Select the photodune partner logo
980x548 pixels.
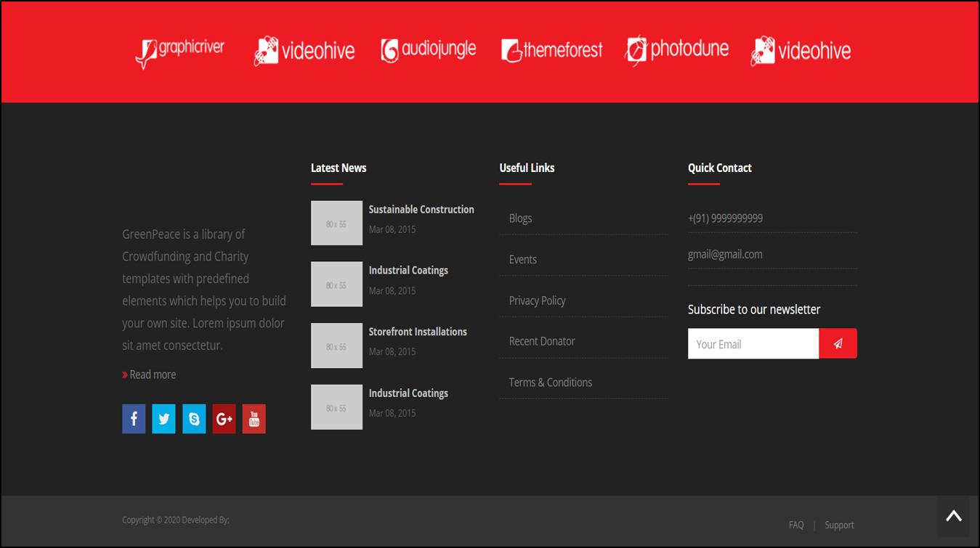tap(677, 51)
